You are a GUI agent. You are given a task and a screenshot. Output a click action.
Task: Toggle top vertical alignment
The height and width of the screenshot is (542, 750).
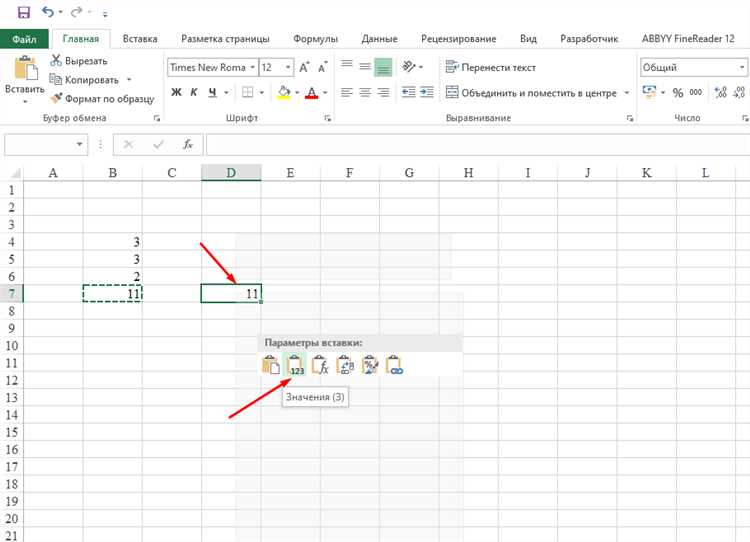click(x=347, y=66)
